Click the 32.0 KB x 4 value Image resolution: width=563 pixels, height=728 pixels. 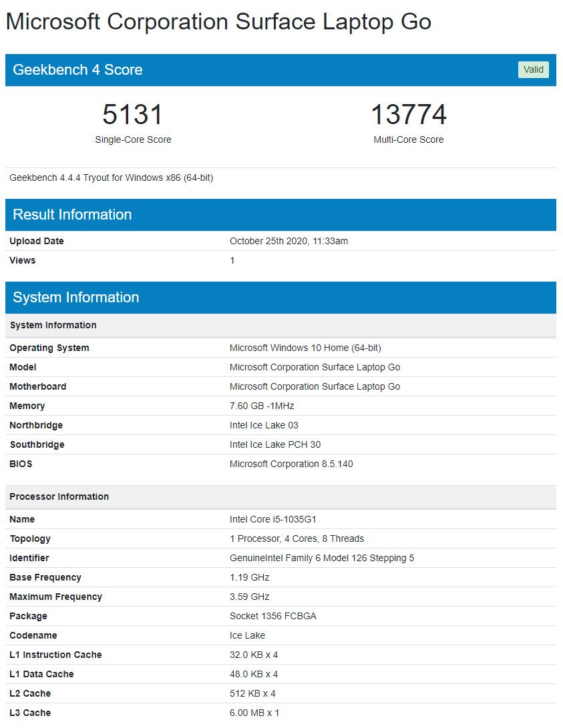tap(254, 655)
